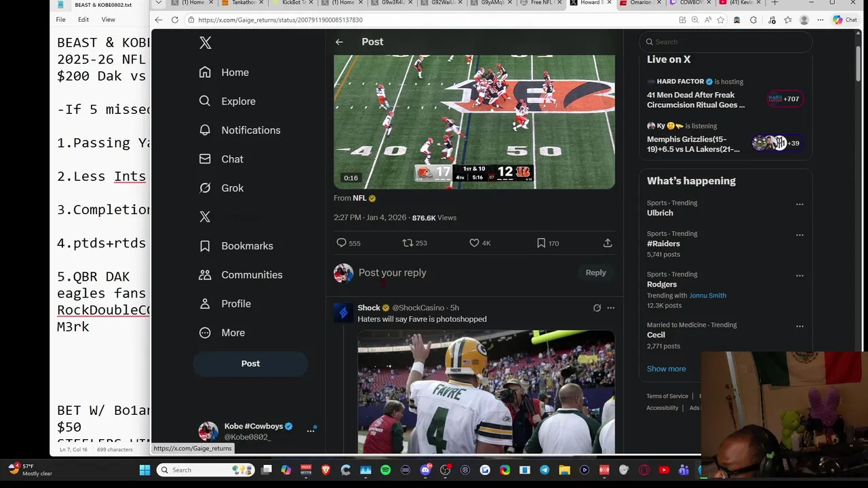Open more options for Ulbrich trend

click(800, 204)
